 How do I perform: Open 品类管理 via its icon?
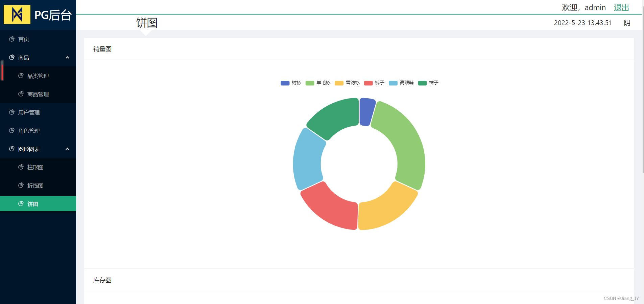coord(21,75)
